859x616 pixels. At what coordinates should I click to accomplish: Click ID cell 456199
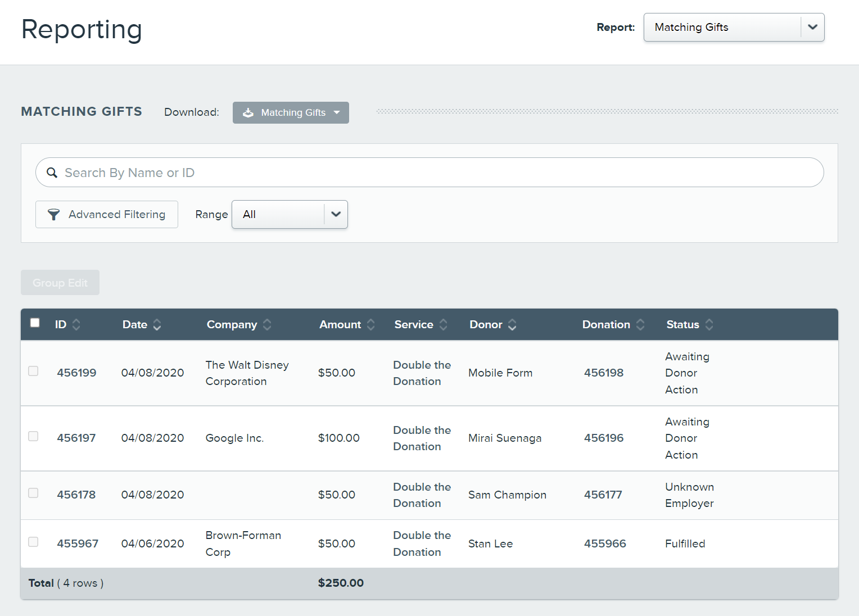(76, 373)
